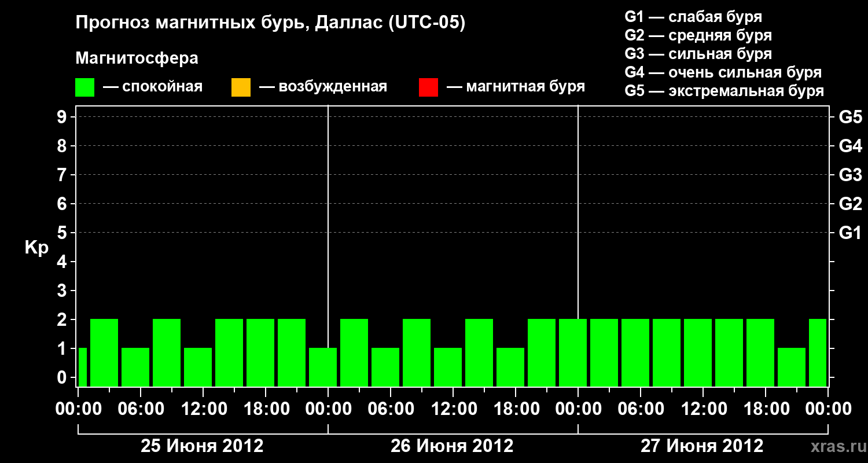Click the '12:00' tick label for 25 Июня

pyautogui.click(x=203, y=409)
